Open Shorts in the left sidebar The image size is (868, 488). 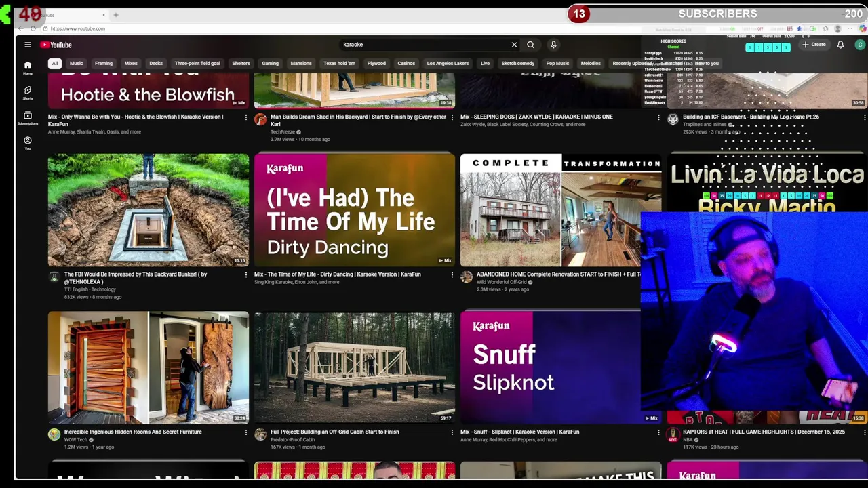[x=28, y=92]
